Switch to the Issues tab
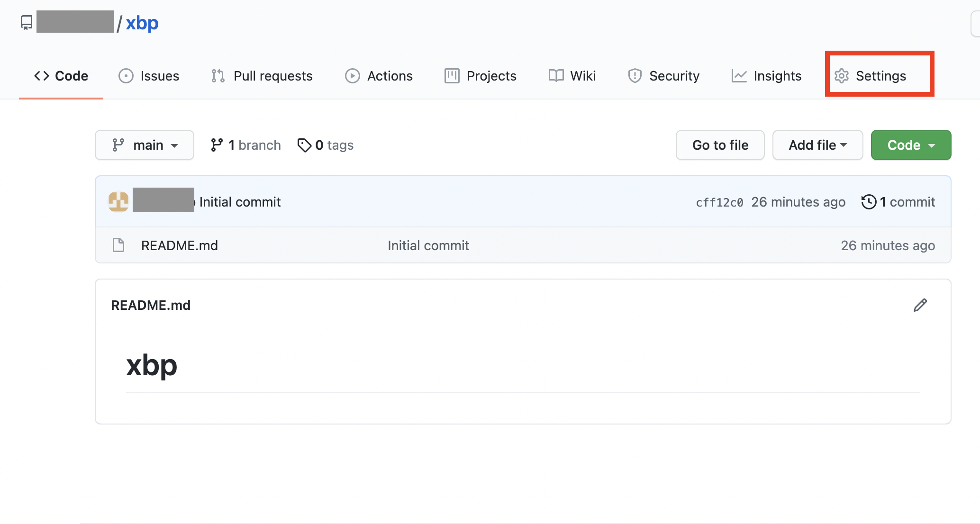Image resolution: width=980 pixels, height=524 pixels. [x=149, y=76]
